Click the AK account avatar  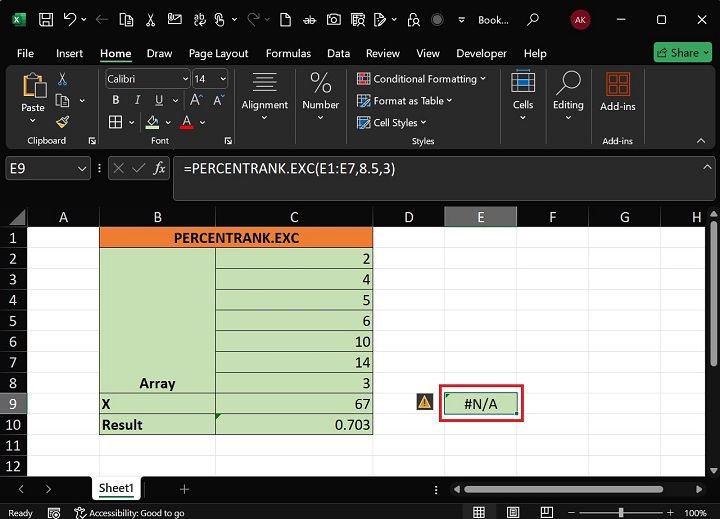(x=580, y=20)
